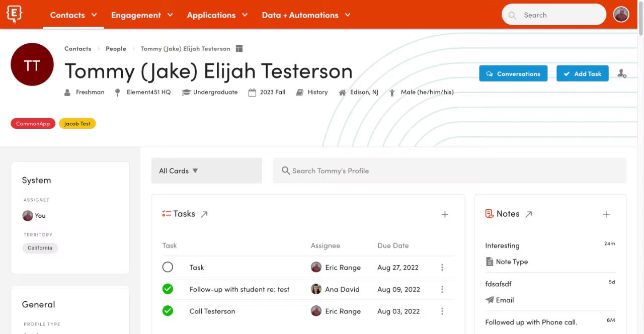The image size is (644, 334).
Task: Click the home icon beside Edison, NJ
Action: tap(342, 93)
